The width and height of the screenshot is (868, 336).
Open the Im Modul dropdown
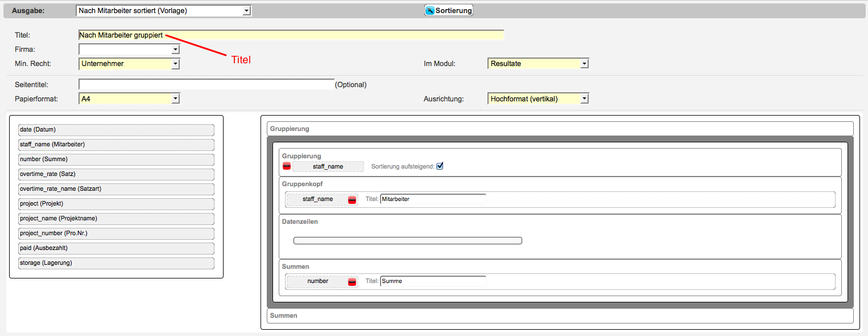pos(538,64)
